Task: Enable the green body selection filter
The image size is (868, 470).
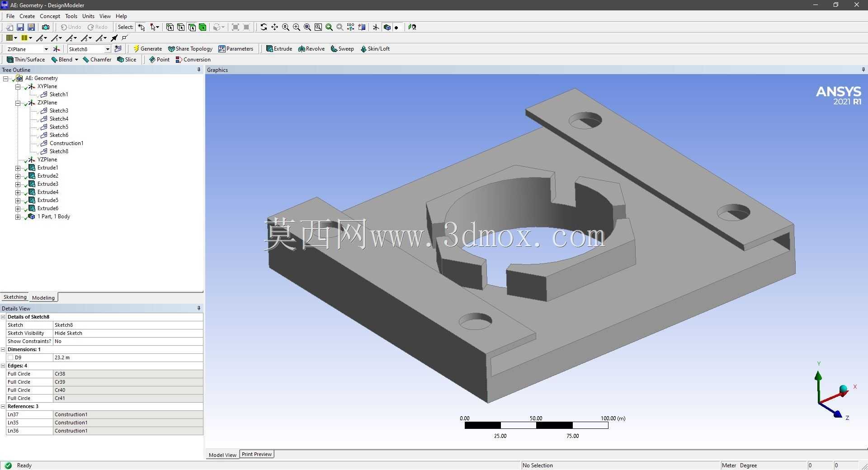Action: (203, 27)
